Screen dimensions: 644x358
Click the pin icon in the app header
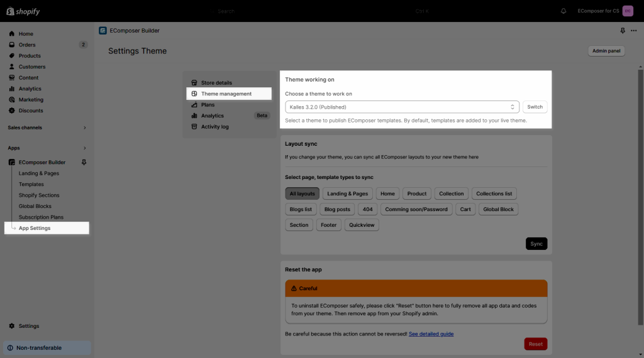(623, 31)
